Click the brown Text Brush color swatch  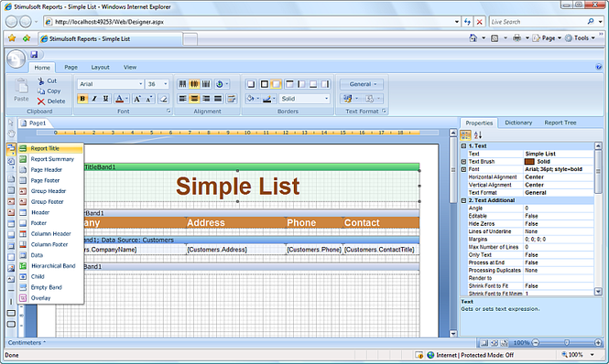(529, 162)
